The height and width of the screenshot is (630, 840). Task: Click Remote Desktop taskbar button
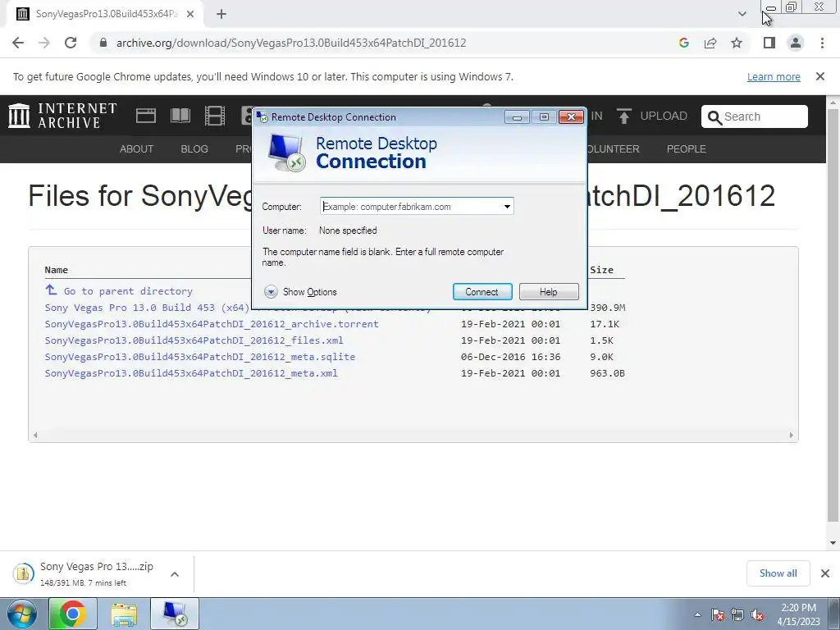(175, 614)
